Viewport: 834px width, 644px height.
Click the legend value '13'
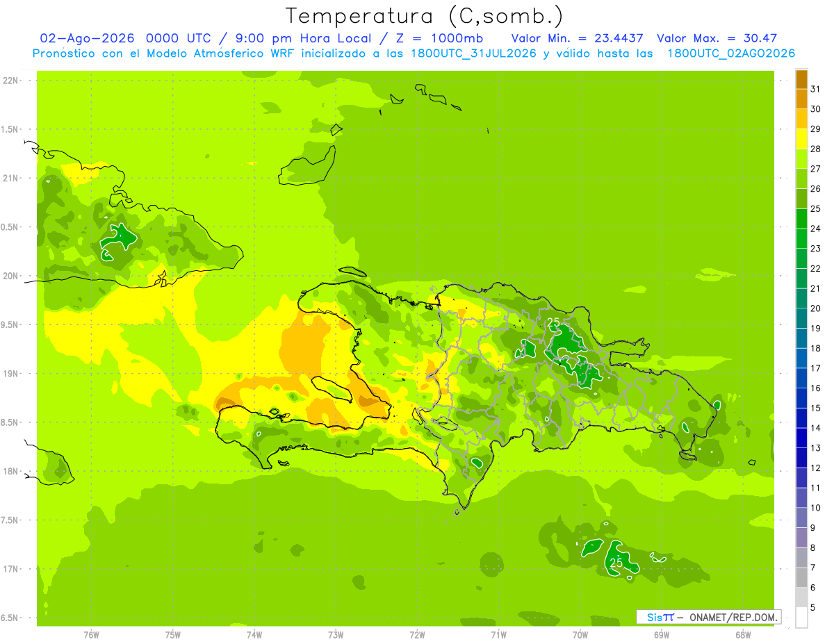pos(816,448)
